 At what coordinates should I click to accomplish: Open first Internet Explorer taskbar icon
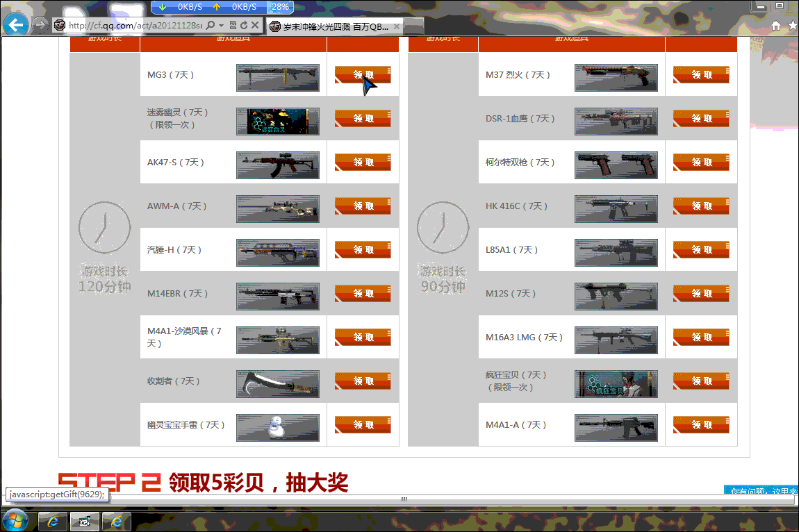click(53, 522)
